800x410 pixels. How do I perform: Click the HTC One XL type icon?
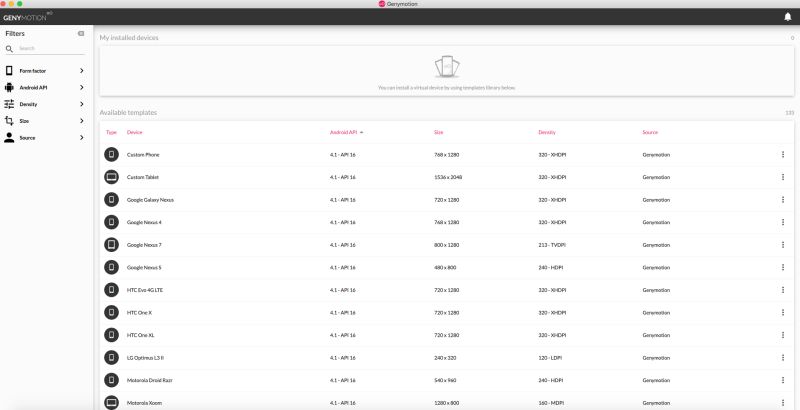[111, 335]
